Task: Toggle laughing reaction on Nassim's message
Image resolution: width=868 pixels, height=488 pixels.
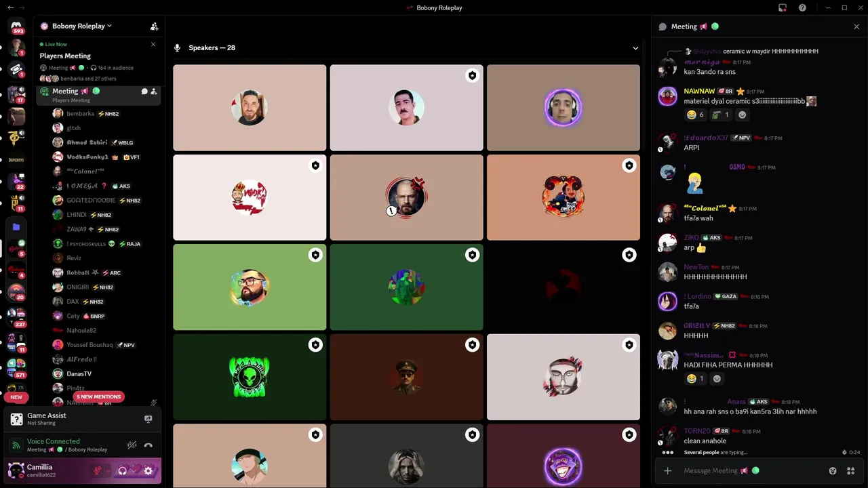Action: pos(695,378)
